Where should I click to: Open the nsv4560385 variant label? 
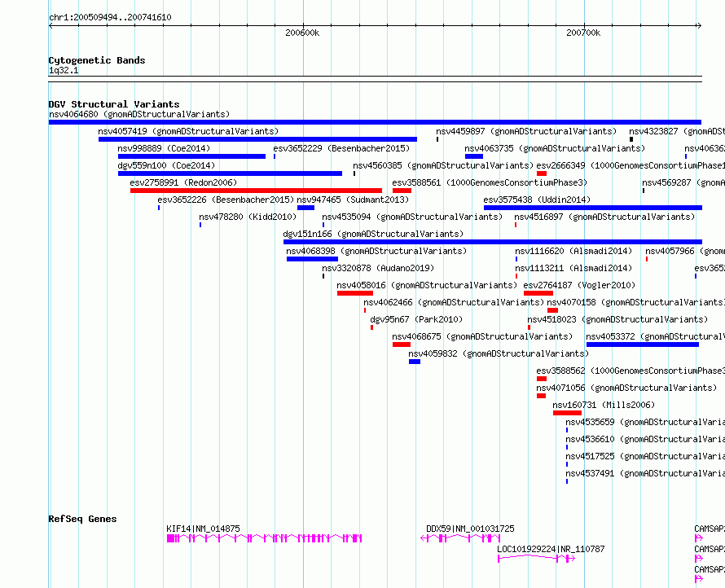[x=443, y=165]
